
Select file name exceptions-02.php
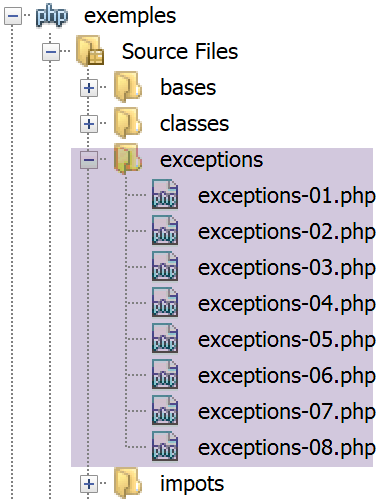point(287,232)
